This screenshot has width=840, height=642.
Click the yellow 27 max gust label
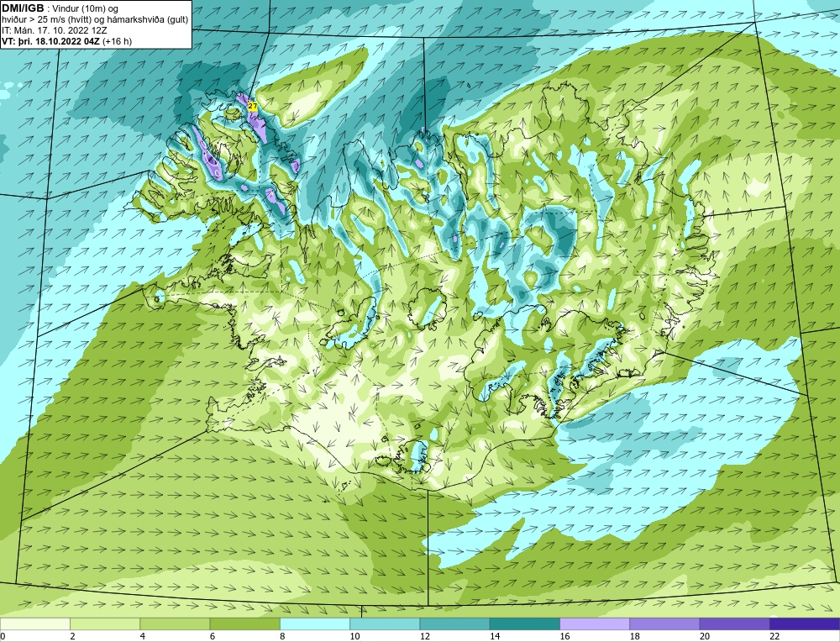point(252,107)
